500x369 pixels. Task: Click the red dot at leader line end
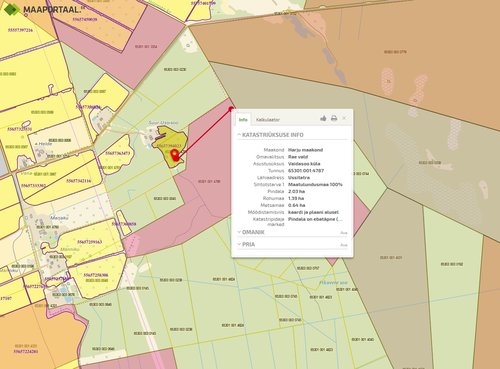[231, 109]
